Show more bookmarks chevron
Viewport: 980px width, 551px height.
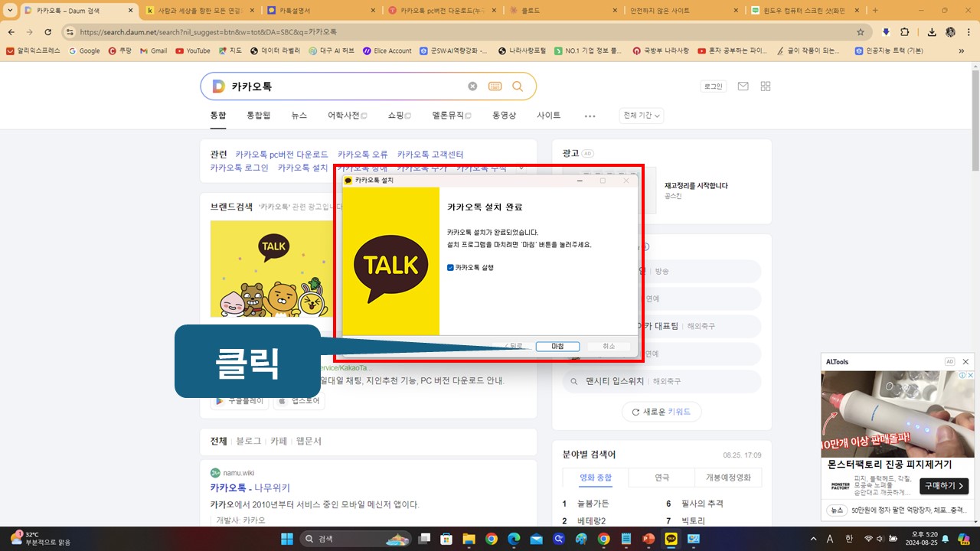point(962,51)
